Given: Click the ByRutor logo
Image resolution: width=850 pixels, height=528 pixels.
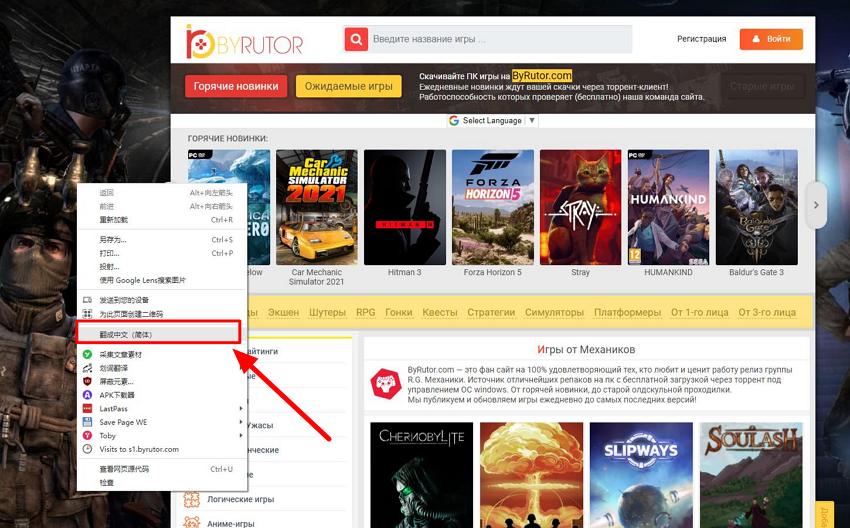Looking at the screenshot, I should point(244,41).
